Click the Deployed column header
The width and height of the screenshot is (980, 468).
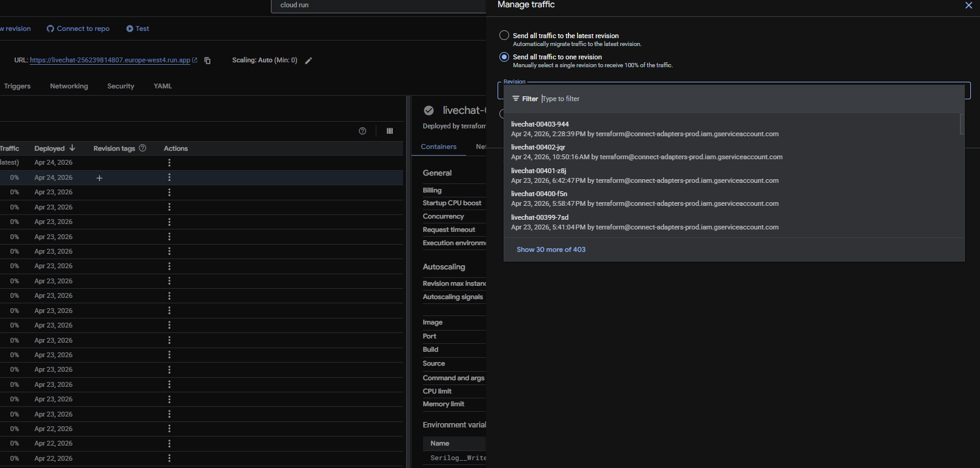49,148
